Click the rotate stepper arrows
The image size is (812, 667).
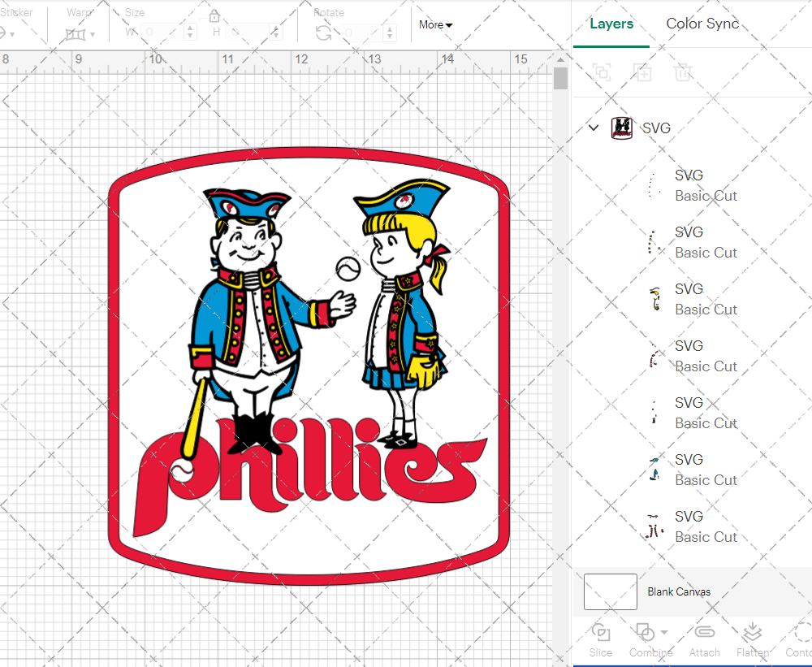[391, 33]
